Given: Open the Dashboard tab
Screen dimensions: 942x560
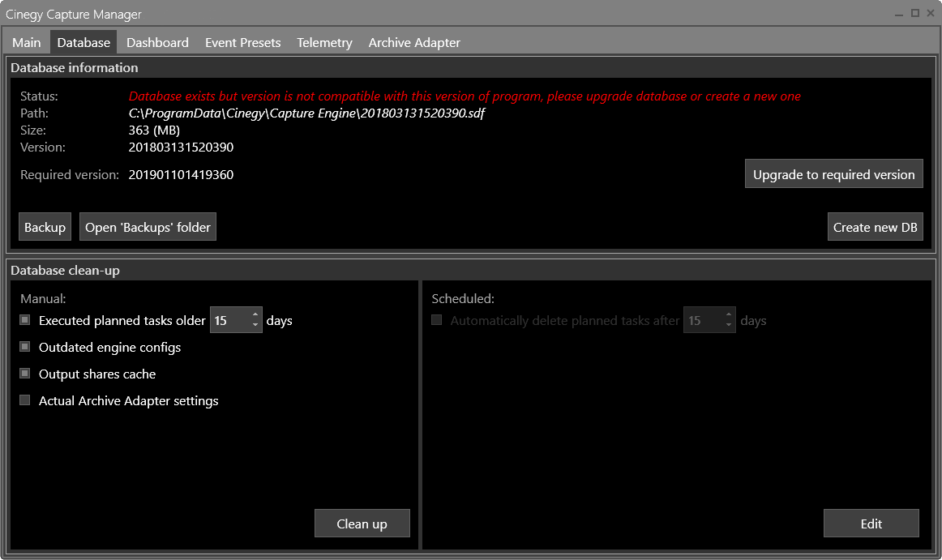Looking at the screenshot, I should pyautogui.click(x=157, y=43).
